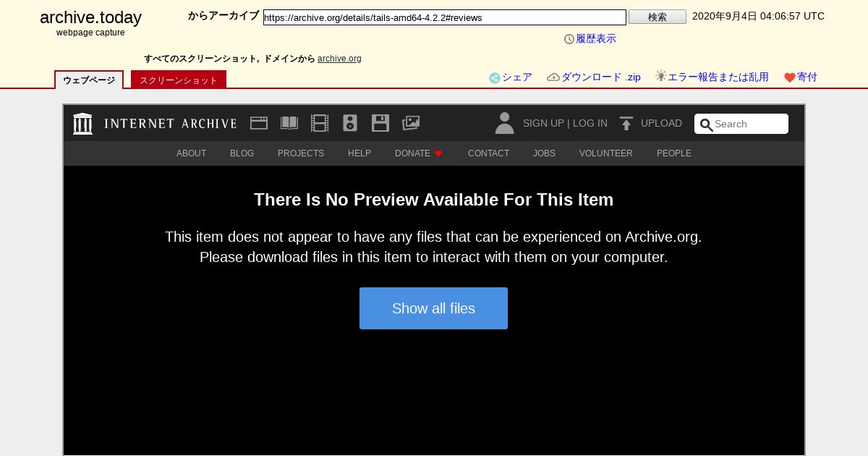Click the cloud download icon

click(553, 77)
